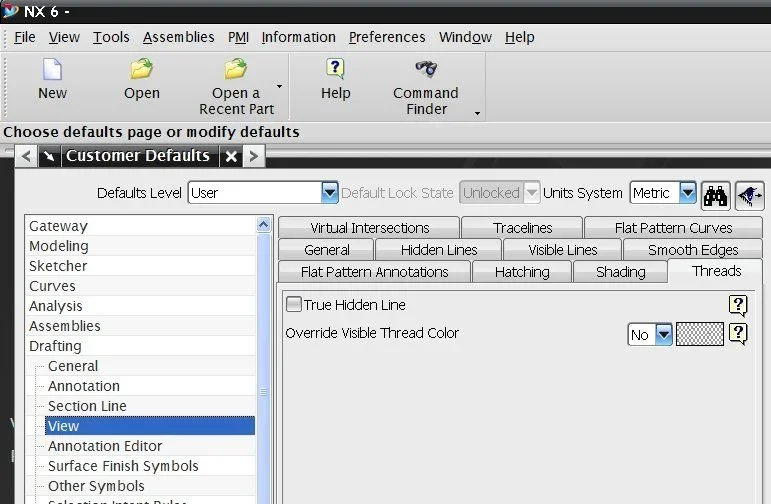The width and height of the screenshot is (771, 504).
Task: Click the Customer Defaults tab title
Action: point(138,156)
